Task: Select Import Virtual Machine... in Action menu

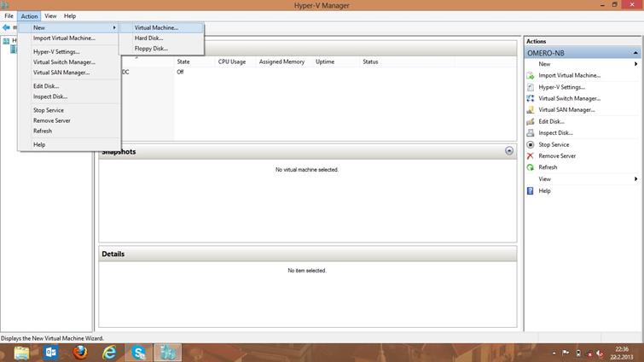Action: click(x=69, y=38)
